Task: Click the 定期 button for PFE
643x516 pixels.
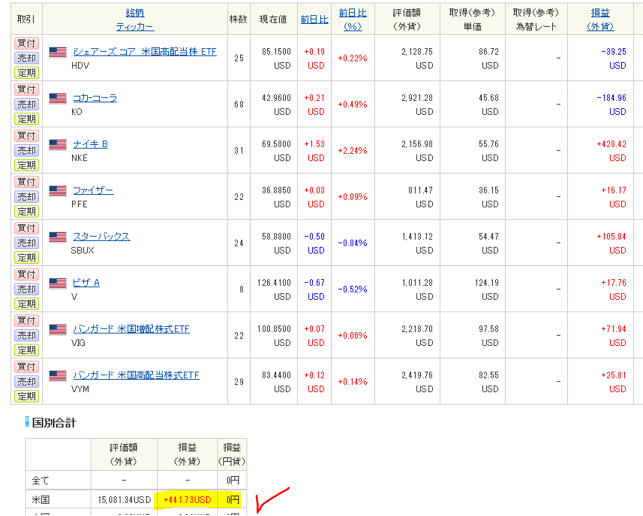Action: [x=27, y=211]
